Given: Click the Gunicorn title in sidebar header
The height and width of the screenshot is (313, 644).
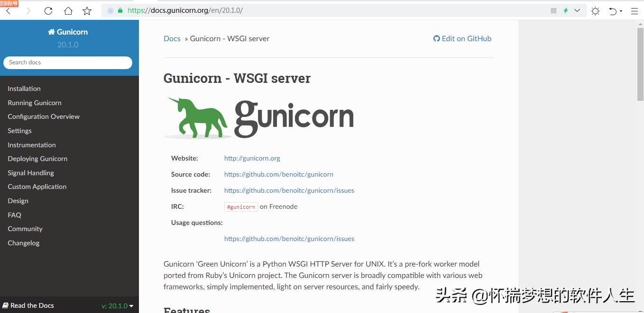Looking at the screenshot, I should tap(72, 32).
